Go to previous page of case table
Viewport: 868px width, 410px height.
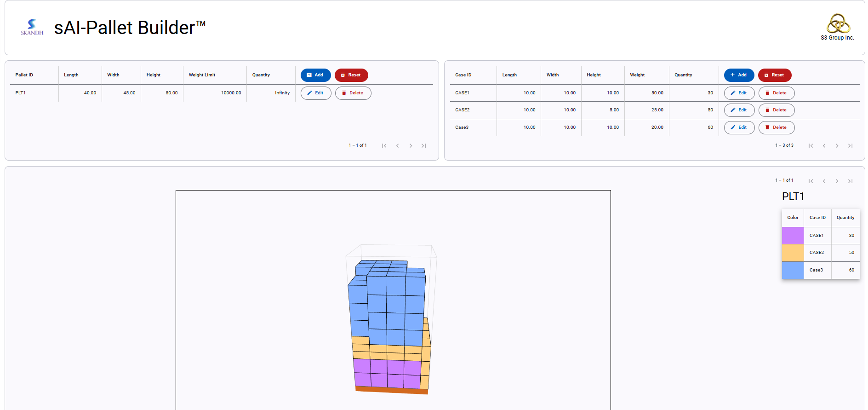(824, 146)
